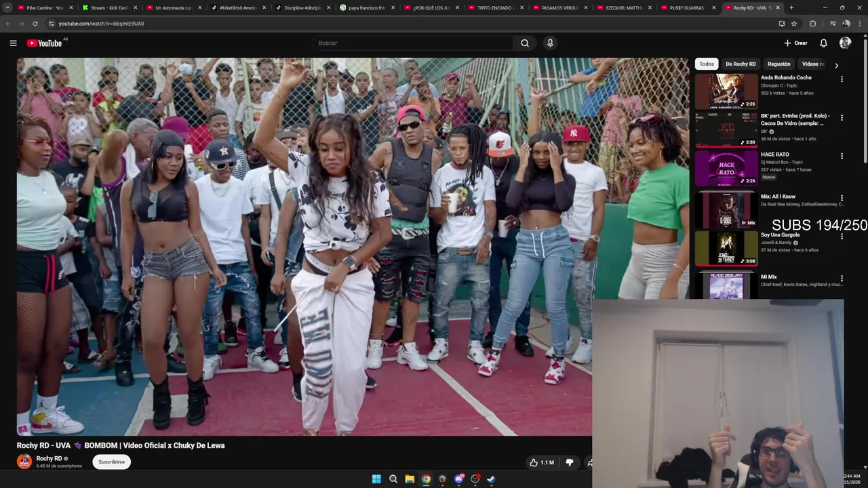The image size is (868, 488).
Task: Switch to Un Astronauta Lunar tab
Action: coord(174,7)
